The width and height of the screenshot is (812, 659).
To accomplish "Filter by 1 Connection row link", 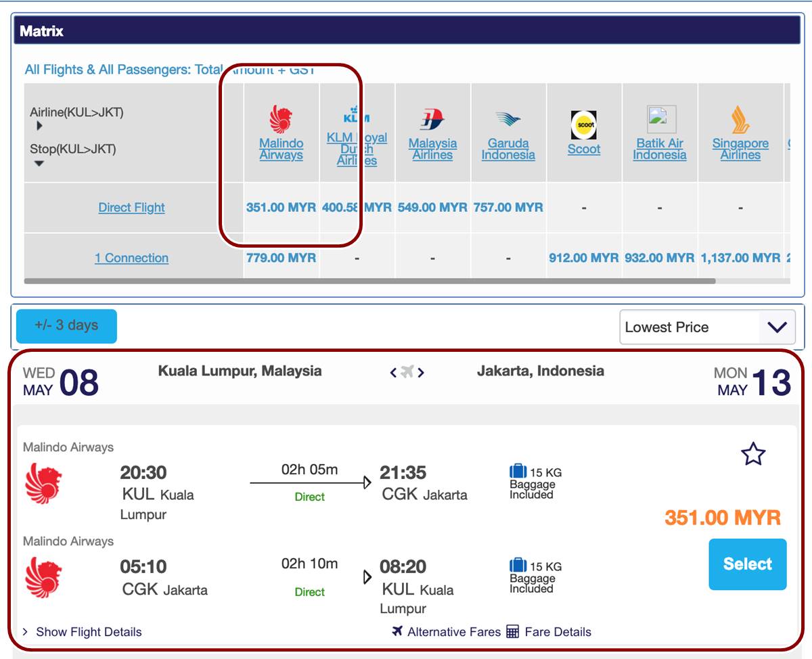I will click(x=131, y=258).
